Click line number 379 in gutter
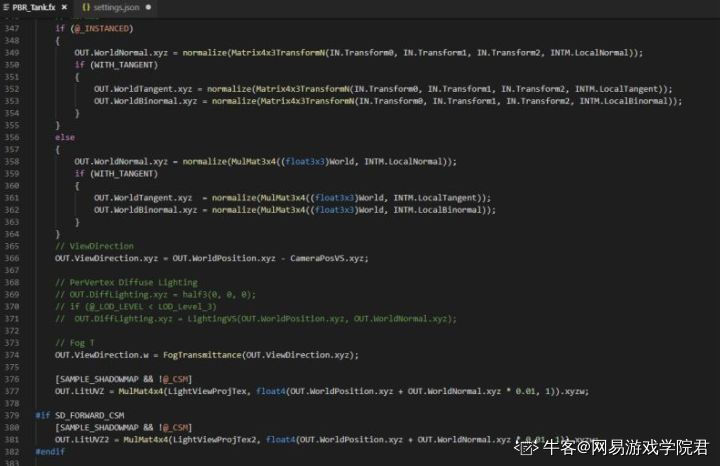 (x=12, y=415)
